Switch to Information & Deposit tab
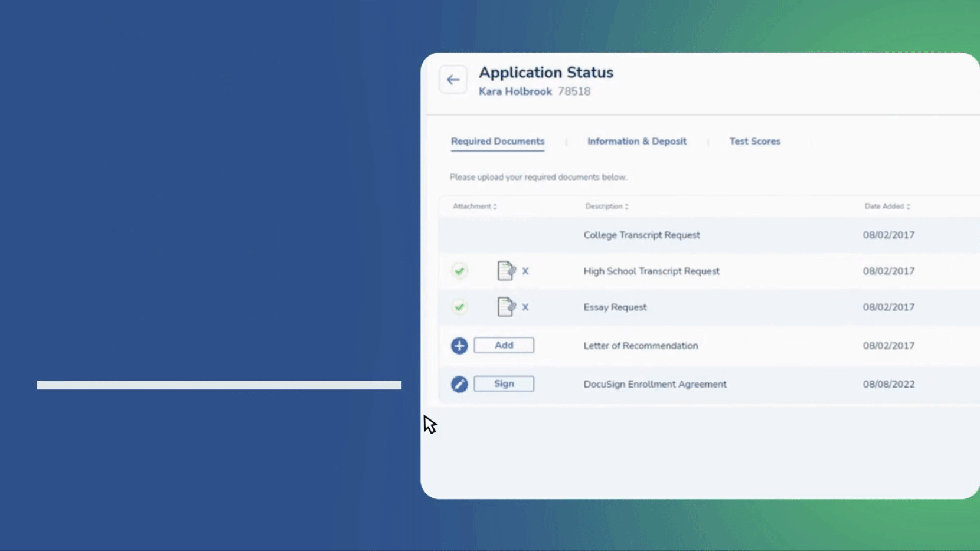980x551 pixels. tap(636, 142)
